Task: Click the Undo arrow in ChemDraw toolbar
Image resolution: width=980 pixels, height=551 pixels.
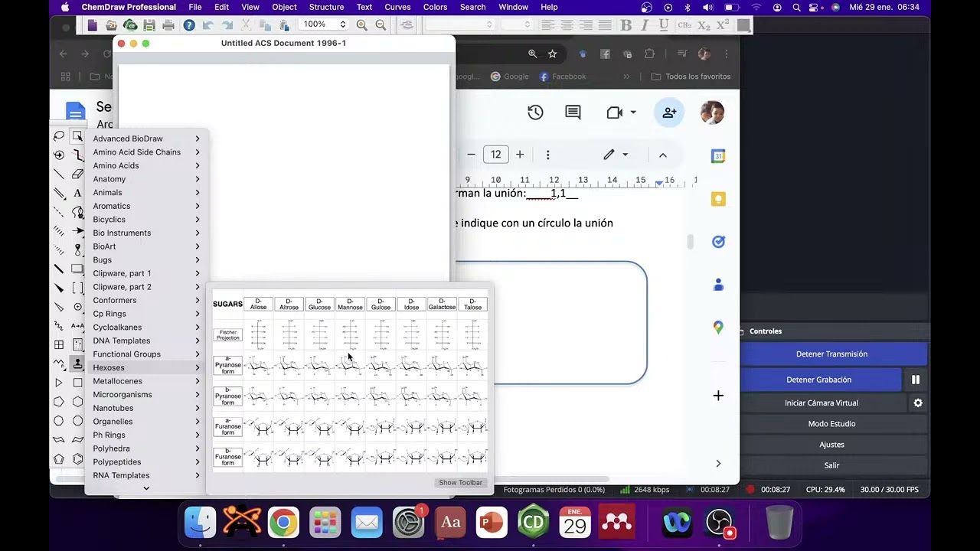Action: tap(207, 25)
